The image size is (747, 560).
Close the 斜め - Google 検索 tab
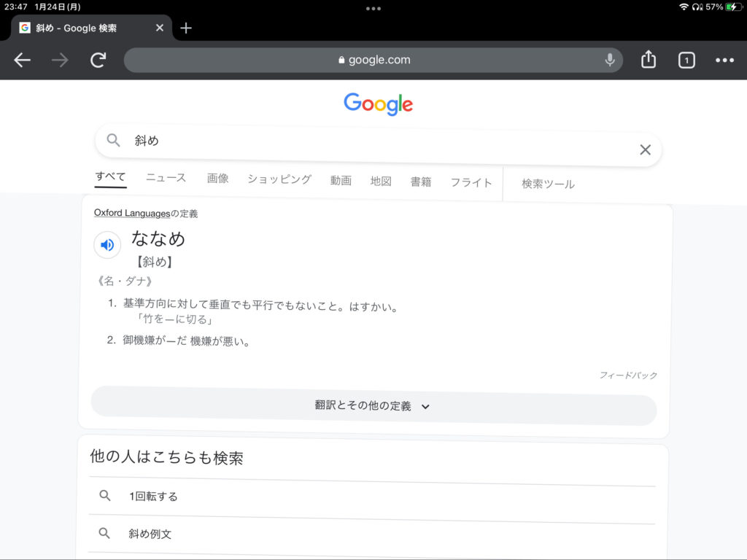point(160,28)
